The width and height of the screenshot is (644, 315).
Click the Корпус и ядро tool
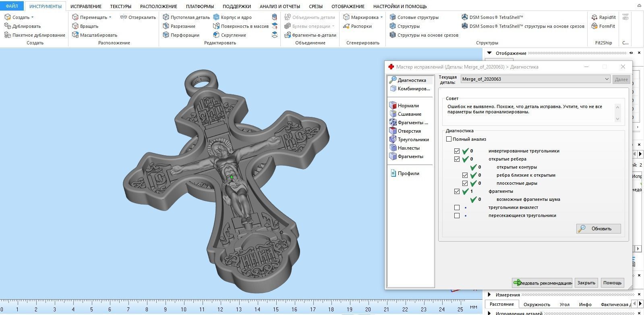[232, 17]
